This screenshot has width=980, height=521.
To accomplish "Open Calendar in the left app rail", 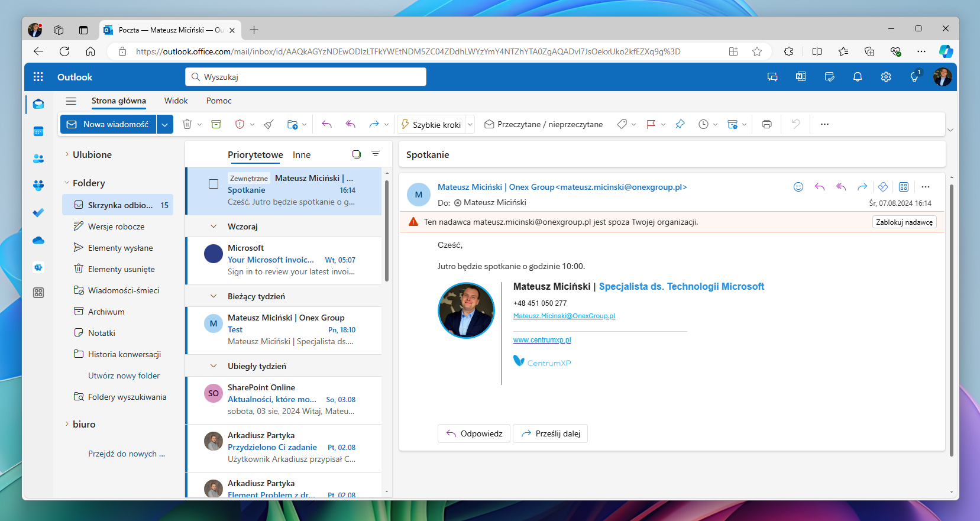I will tap(38, 131).
